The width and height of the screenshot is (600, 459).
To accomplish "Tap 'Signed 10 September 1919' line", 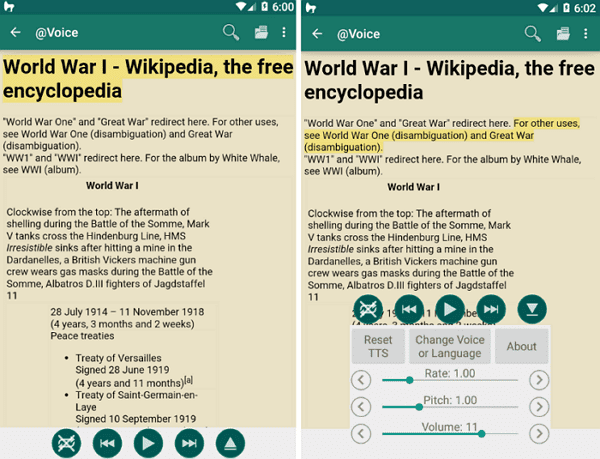I will [x=135, y=419].
